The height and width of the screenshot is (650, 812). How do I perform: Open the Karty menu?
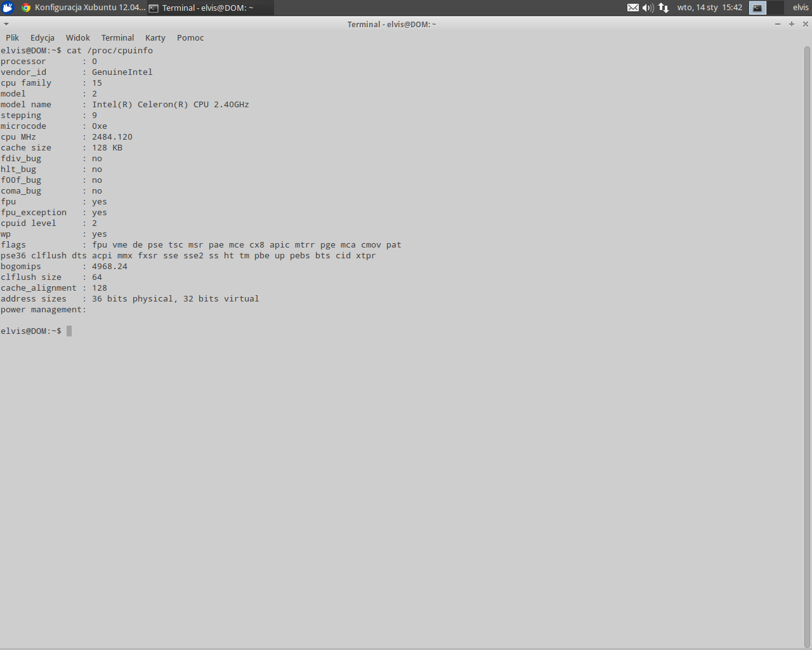point(155,37)
